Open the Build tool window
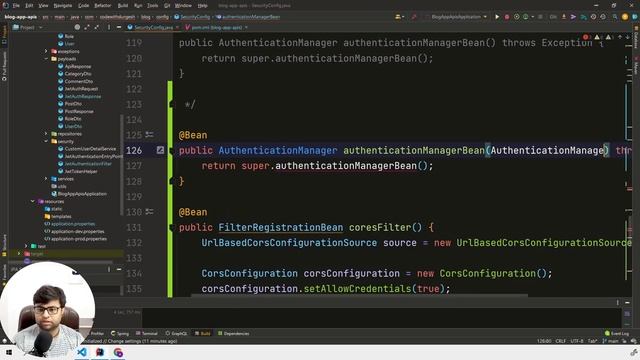This screenshot has height=360, width=640. pyautogui.click(x=202, y=333)
